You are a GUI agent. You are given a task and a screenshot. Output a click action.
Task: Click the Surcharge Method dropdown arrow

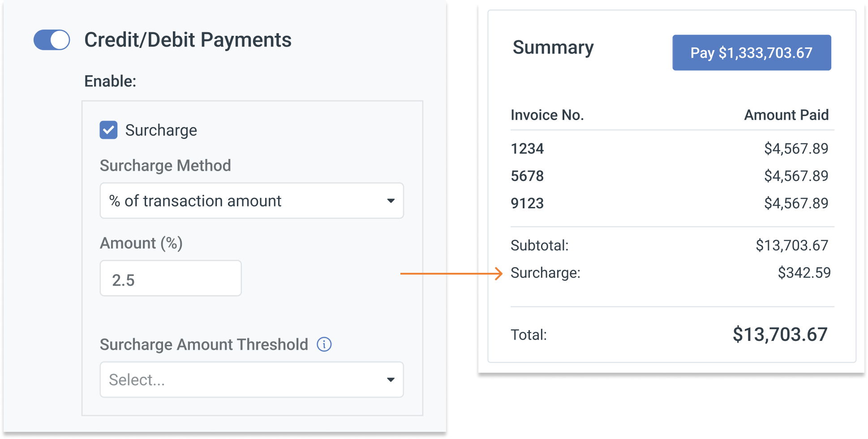tap(391, 201)
